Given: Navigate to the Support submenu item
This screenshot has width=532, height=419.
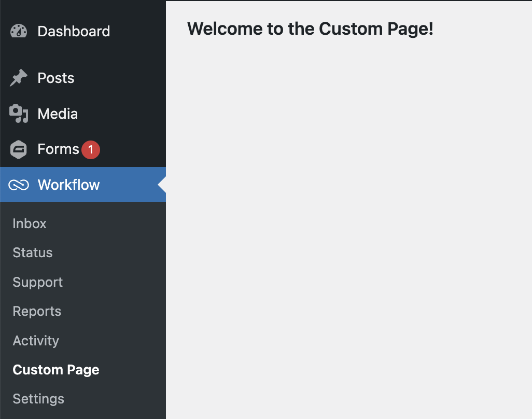Looking at the screenshot, I should [x=38, y=282].
